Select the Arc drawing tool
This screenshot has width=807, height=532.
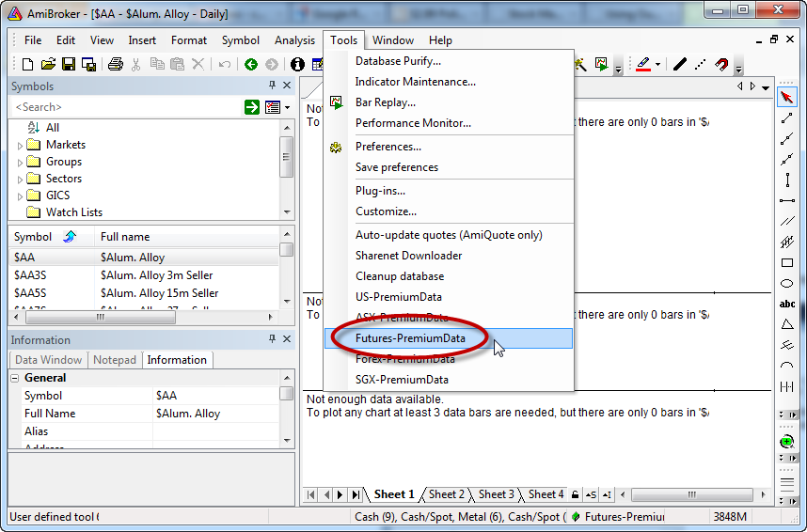click(x=787, y=366)
